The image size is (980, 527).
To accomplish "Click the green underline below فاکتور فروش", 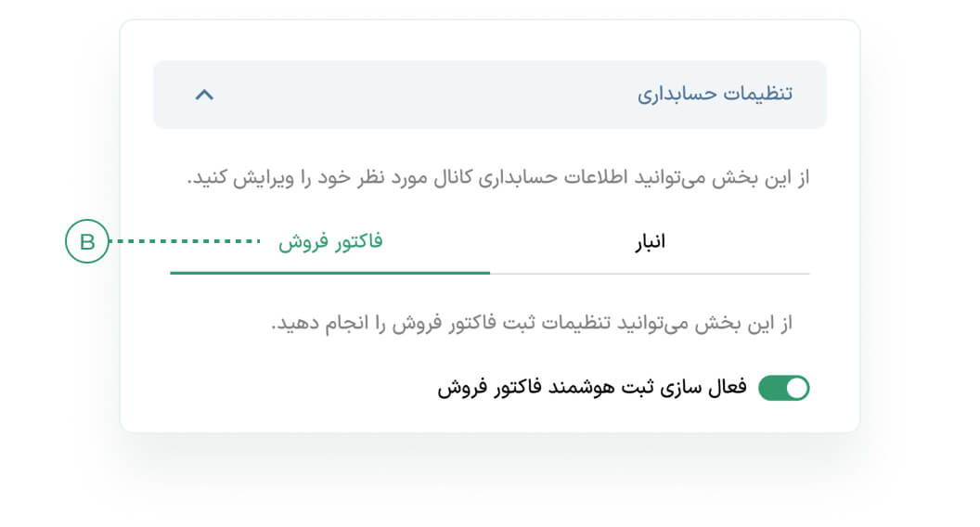I will pos(330,273).
